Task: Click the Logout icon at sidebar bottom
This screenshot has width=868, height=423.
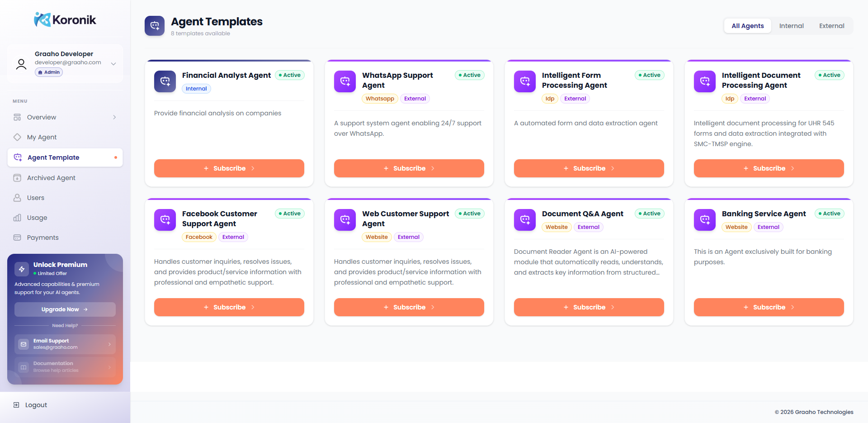Action: click(16, 405)
